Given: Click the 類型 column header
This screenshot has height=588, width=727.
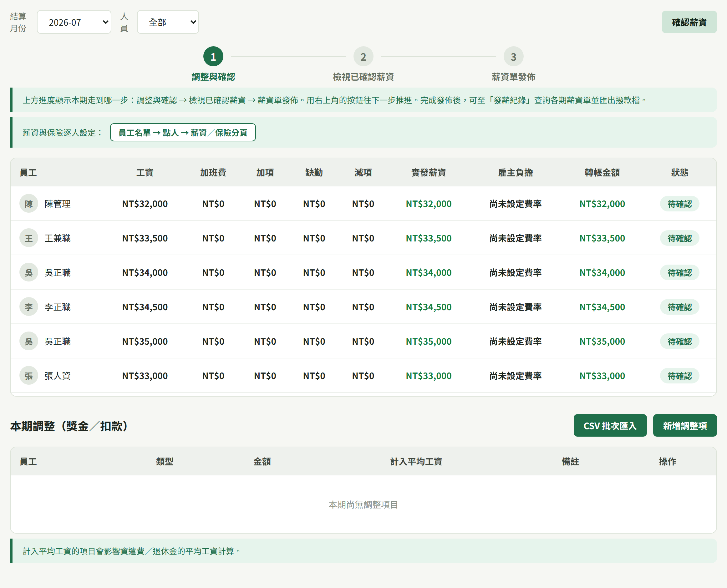Looking at the screenshot, I should tap(165, 461).
